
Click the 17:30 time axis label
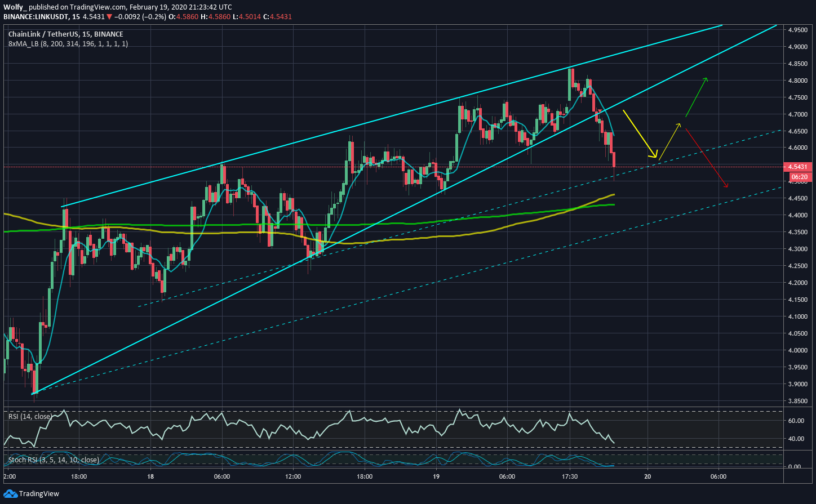click(x=570, y=476)
